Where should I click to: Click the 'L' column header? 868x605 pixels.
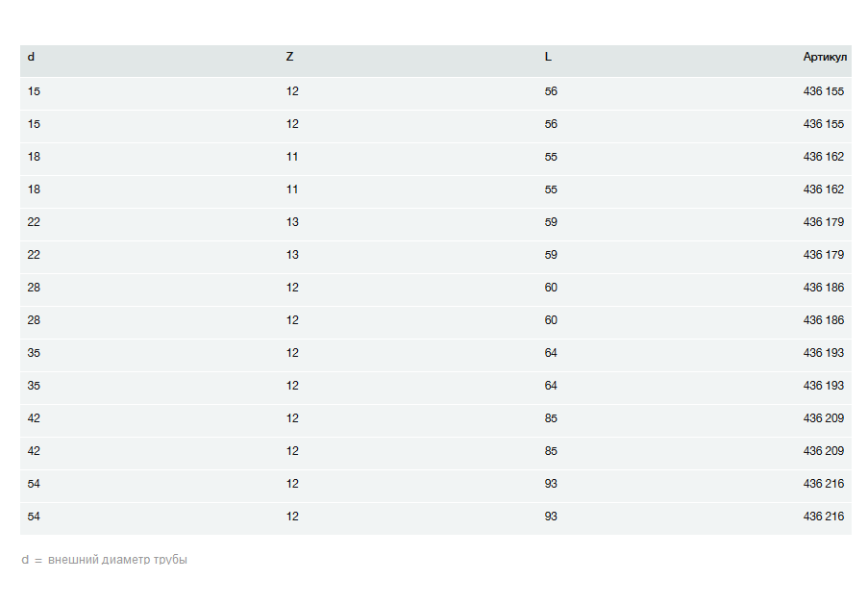point(548,57)
